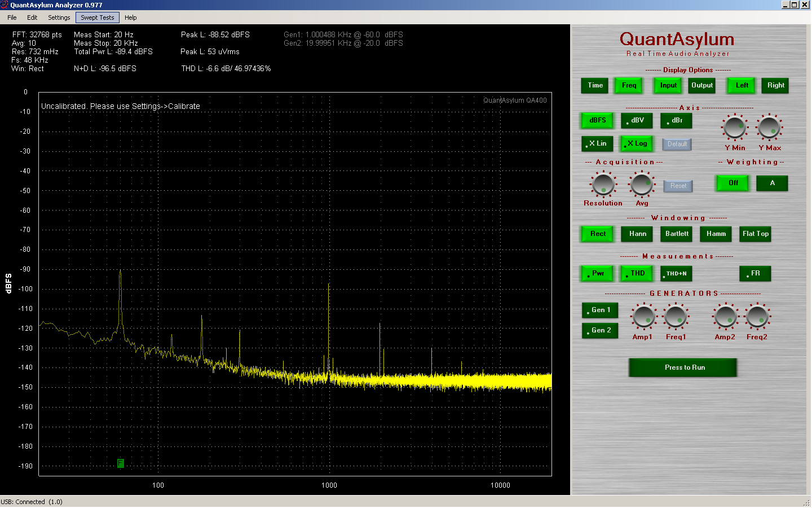Enable the THD+N measurement
812x508 pixels.
click(676, 274)
